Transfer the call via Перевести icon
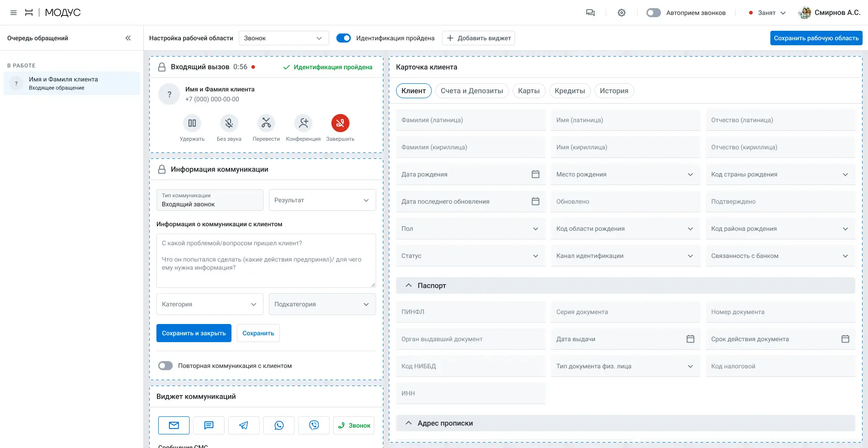This screenshot has width=868, height=448. click(266, 123)
